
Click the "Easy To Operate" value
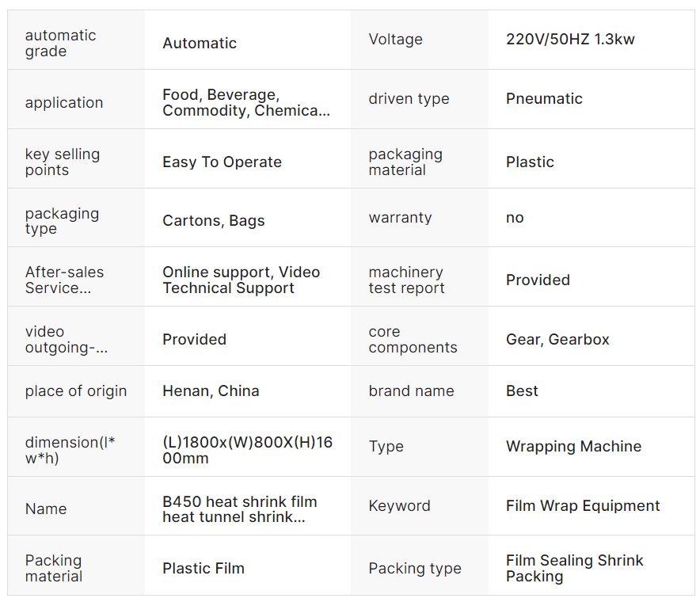click(x=222, y=162)
